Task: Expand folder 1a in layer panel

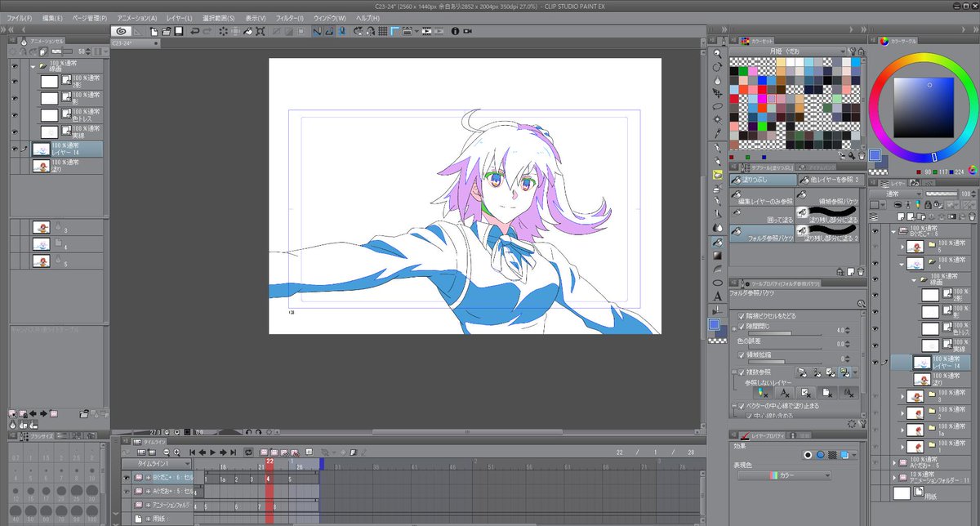Action: coord(902,430)
